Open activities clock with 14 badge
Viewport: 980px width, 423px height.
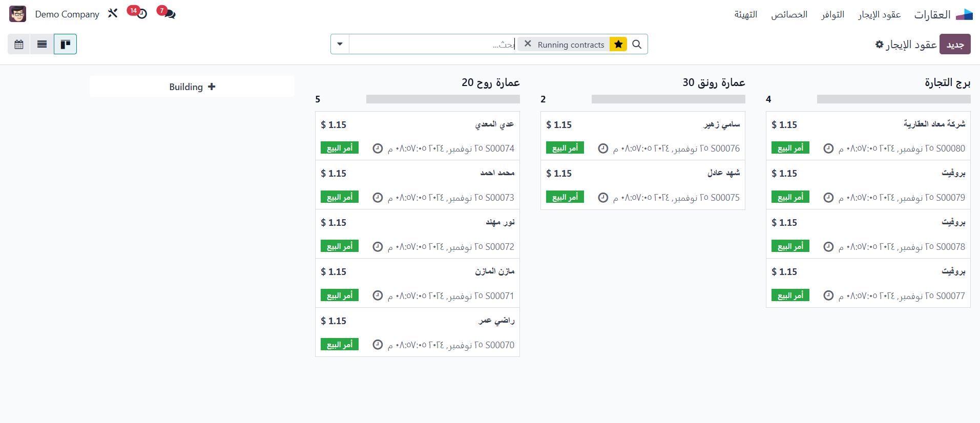pyautogui.click(x=141, y=14)
